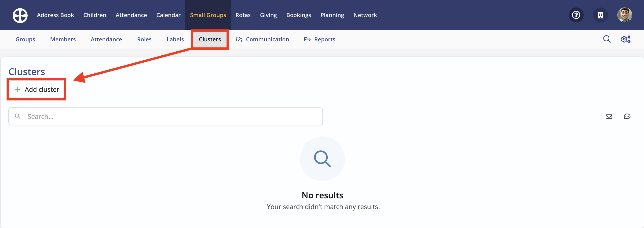The image size is (644, 228).
Task: Click "Your search didn't match any results." text
Action: coord(323,207)
